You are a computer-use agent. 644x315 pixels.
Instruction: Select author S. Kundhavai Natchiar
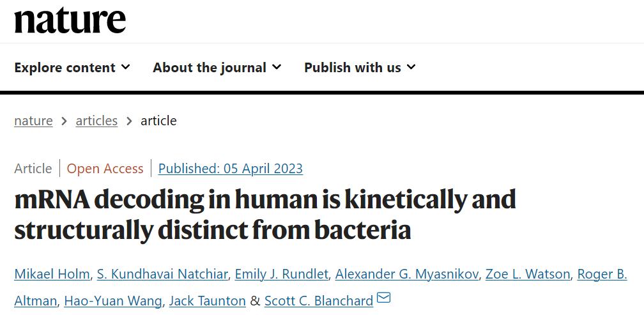coord(162,274)
